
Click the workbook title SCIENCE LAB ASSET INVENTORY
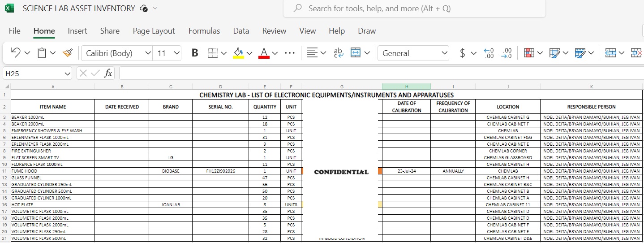tap(79, 8)
